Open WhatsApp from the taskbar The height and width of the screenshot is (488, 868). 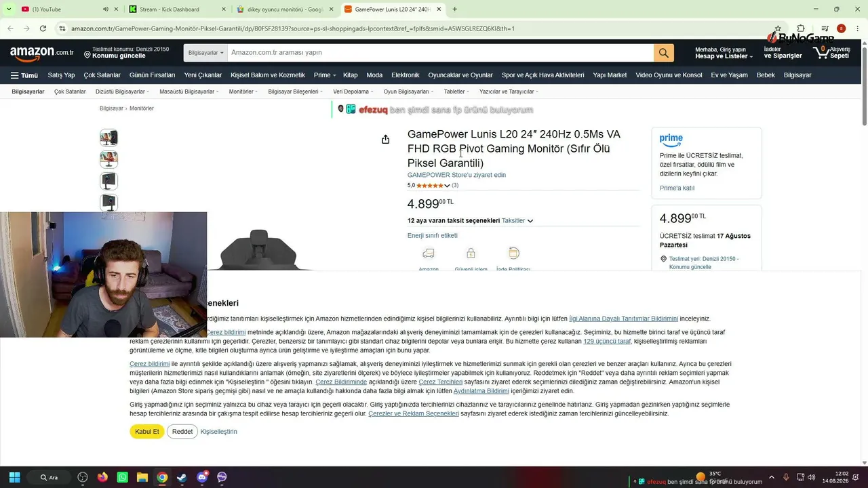[123, 477]
